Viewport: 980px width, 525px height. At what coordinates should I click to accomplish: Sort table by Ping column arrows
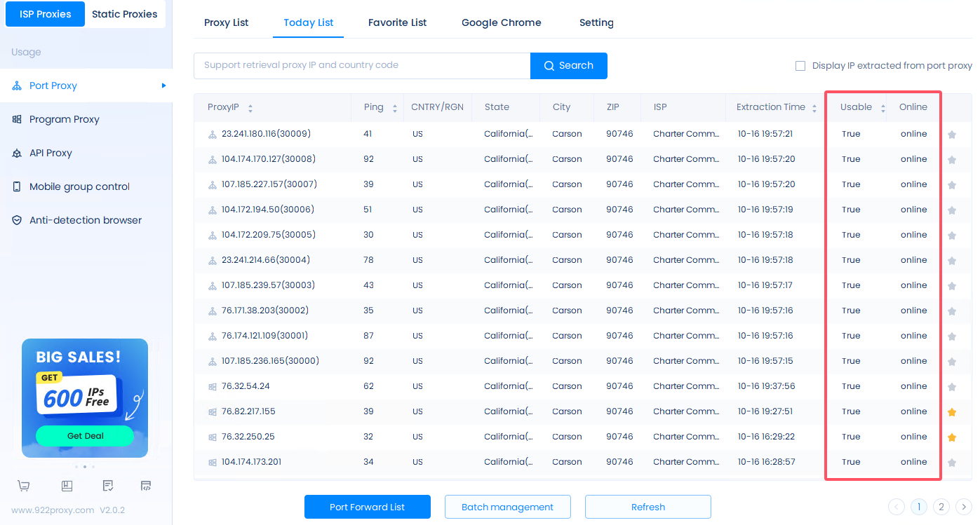(395, 108)
